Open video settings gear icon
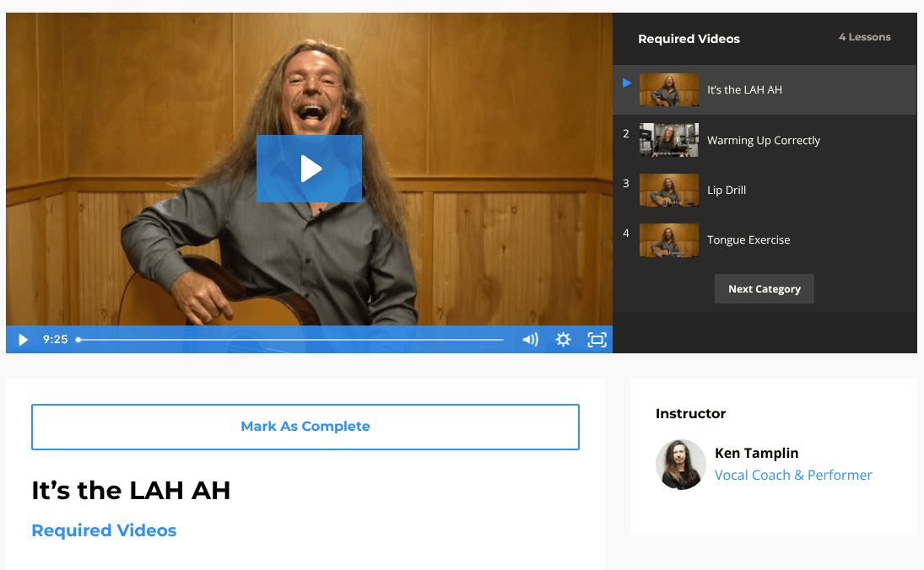924x570 pixels. point(564,340)
